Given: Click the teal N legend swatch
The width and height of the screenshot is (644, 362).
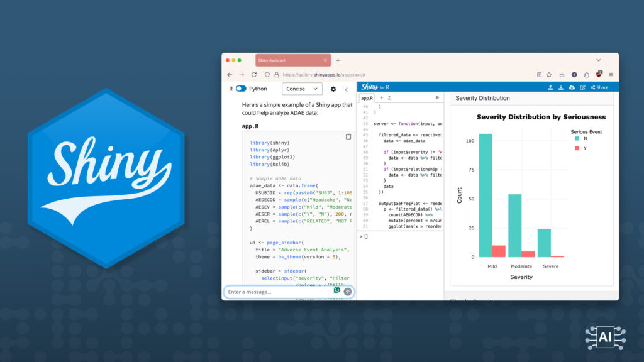Looking at the screenshot, I should click(577, 138).
